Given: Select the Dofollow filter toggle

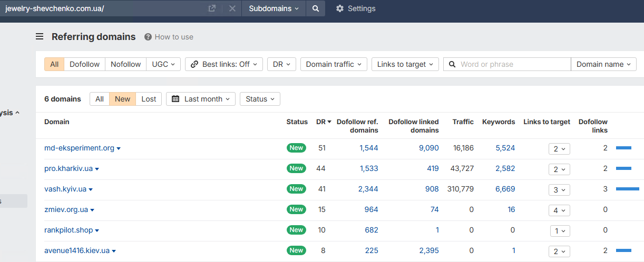Looking at the screenshot, I should tap(84, 64).
